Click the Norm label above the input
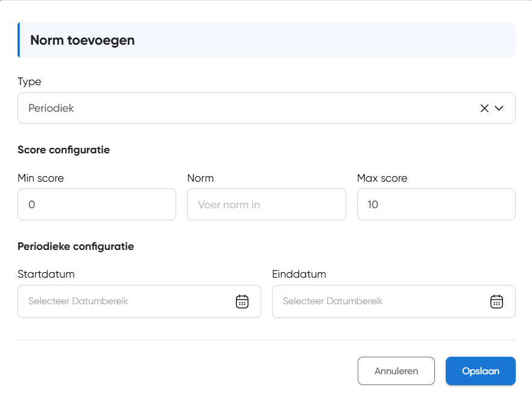The width and height of the screenshot is (532, 402). coord(200,178)
